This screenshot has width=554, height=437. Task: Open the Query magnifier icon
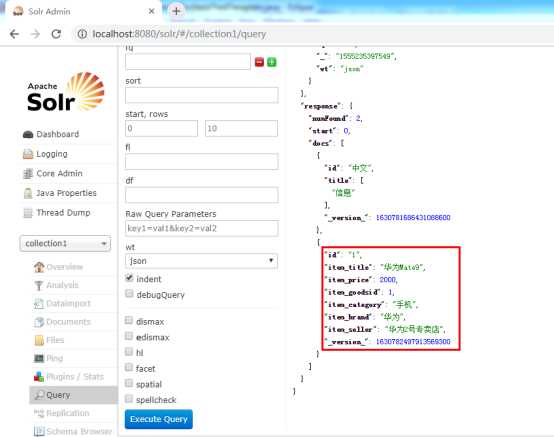(x=39, y=395)
